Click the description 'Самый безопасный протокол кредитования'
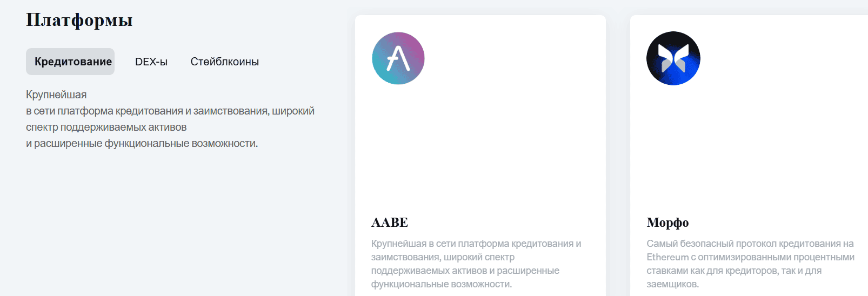868x296 pixels. (x=751, y=264)
